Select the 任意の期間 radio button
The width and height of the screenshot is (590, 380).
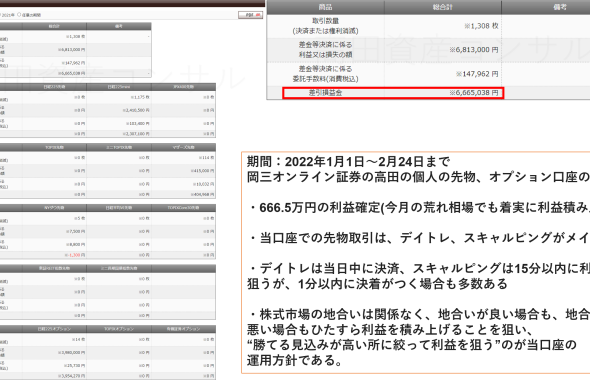19,15
